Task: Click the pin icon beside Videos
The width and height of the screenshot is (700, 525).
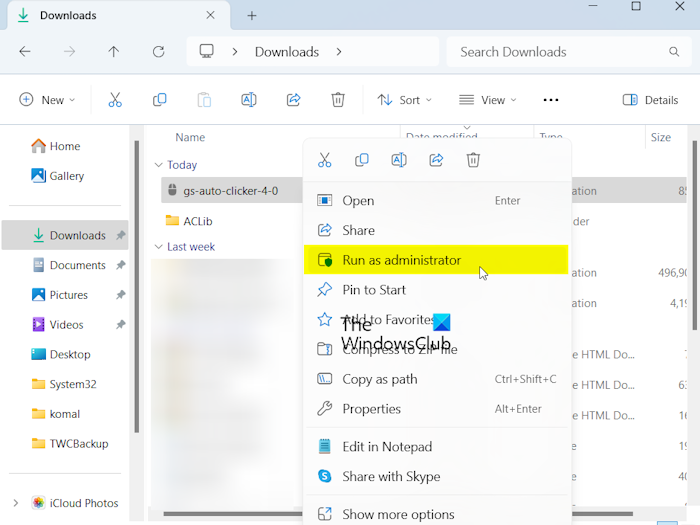Action: click(x=121, y=325)
